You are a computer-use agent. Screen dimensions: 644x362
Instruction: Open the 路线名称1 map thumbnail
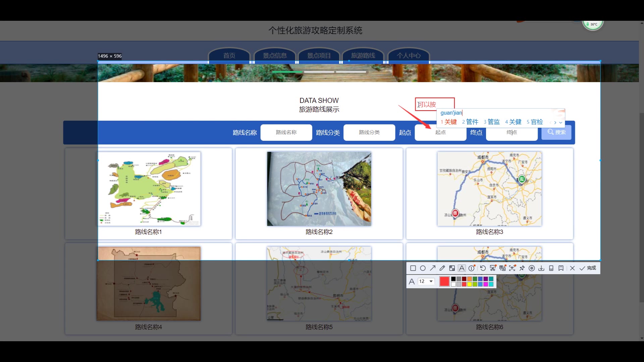click(x=149, y=189)
